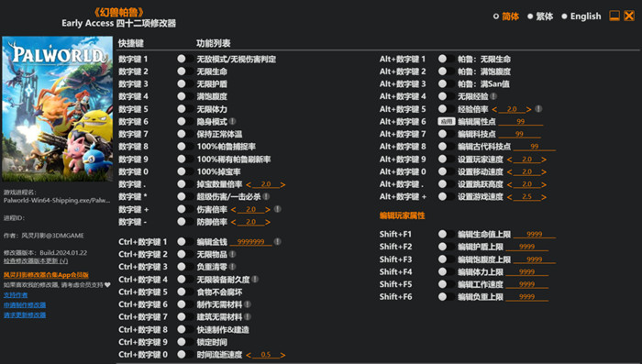Click the 快捷键 column header
This screenshot has height=364, width=642.
click(x=131, y=43)
